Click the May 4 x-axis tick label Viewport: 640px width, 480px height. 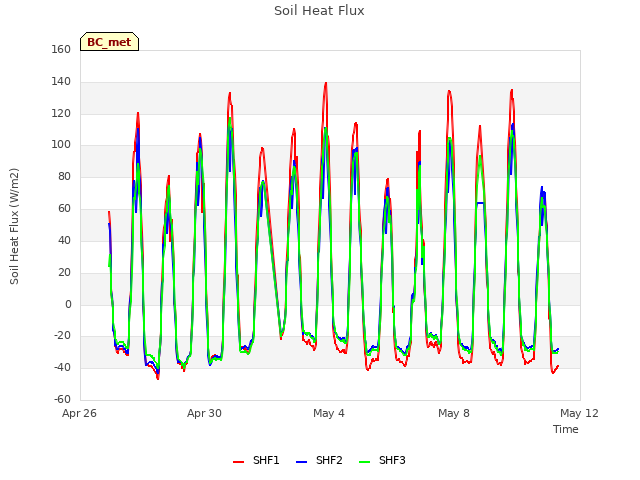pos(329,413)
